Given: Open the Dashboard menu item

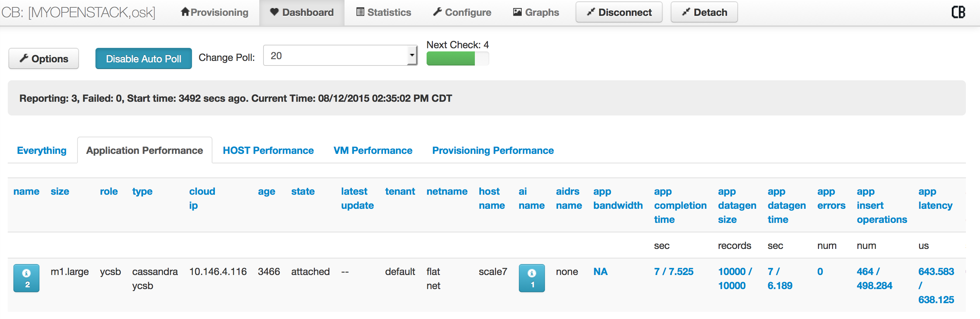Looking at the screenshot, I should coord(302,13).
